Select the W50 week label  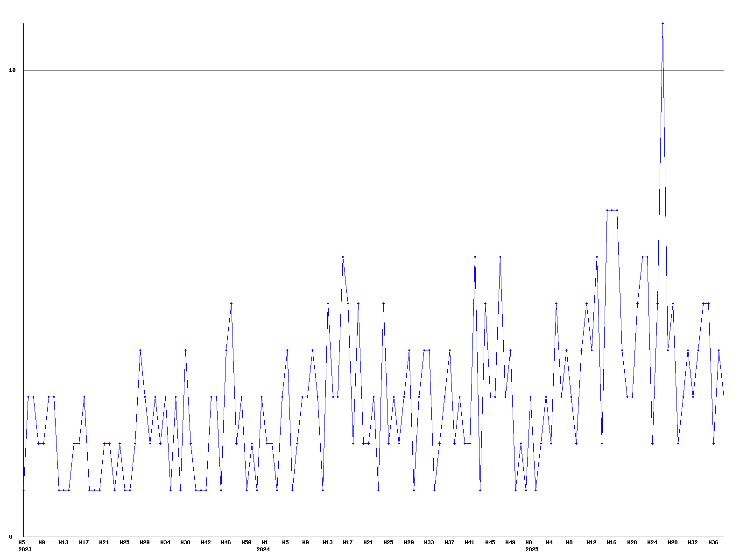pos(247,543)
